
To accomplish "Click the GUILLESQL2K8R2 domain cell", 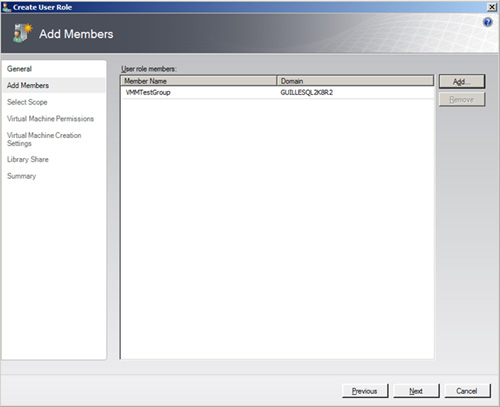I will coord(307,92).
